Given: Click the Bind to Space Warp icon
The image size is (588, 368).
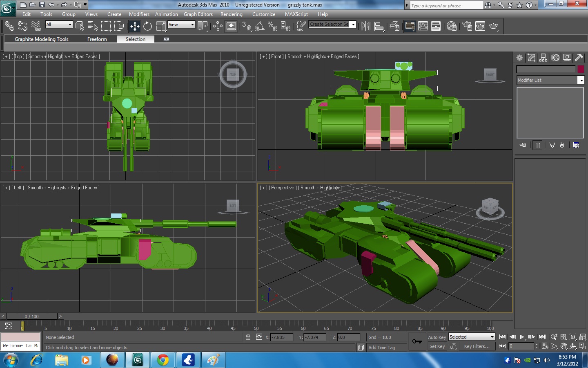Looking at the screenshot, I should 36,26.
